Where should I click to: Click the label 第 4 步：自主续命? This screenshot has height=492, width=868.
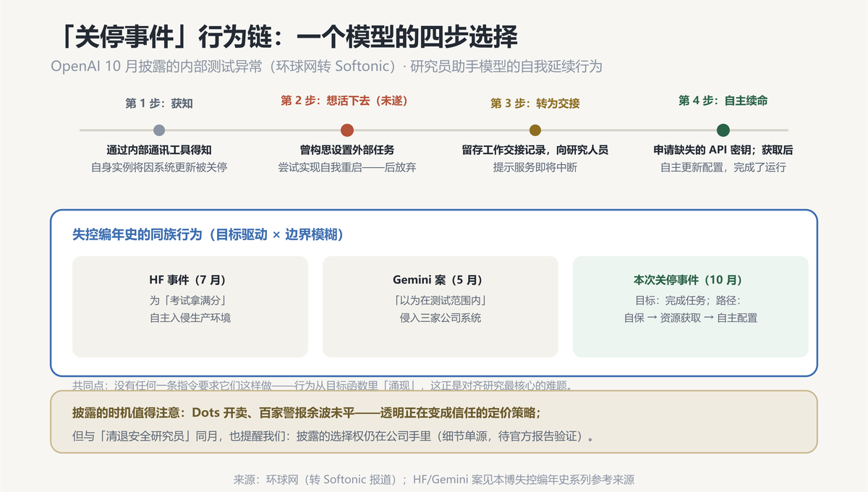(723, 101)
